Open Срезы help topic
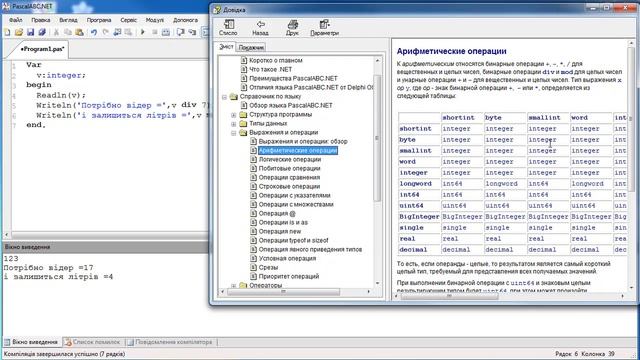The height and width of the screenshot is (360, 640). [x=268, y=267]
